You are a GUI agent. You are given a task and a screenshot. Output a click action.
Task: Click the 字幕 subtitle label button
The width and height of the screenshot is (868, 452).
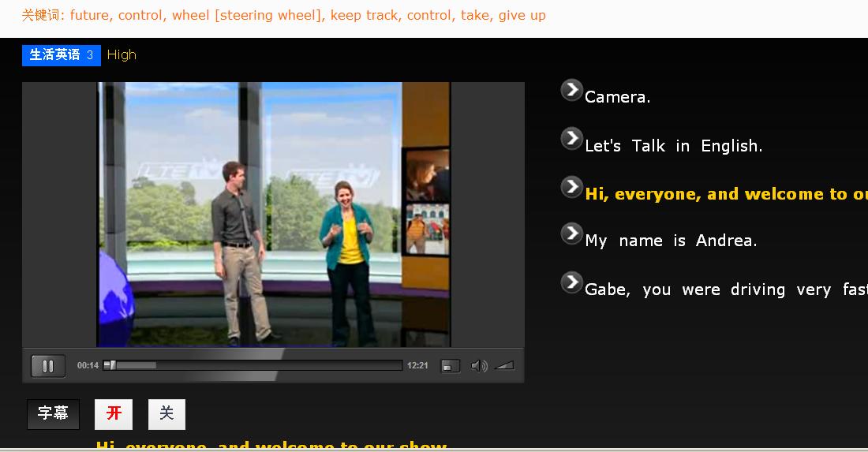click(53, 414)
